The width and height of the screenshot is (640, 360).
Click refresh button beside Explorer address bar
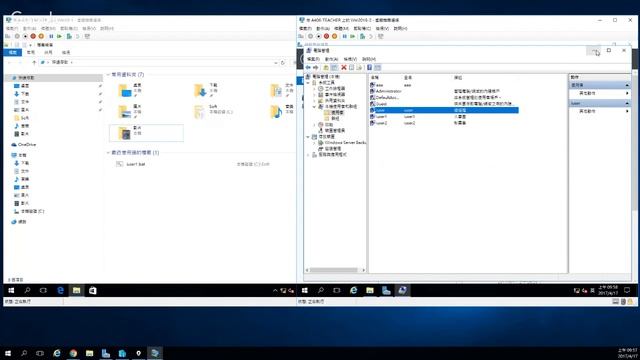(282, 62)
